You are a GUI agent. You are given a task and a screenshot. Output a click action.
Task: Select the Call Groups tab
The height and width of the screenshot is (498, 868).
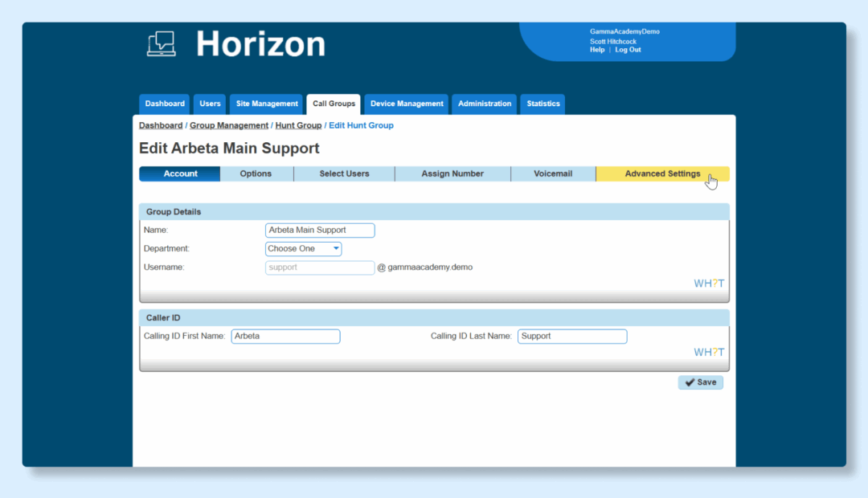[x=334, y=104]
